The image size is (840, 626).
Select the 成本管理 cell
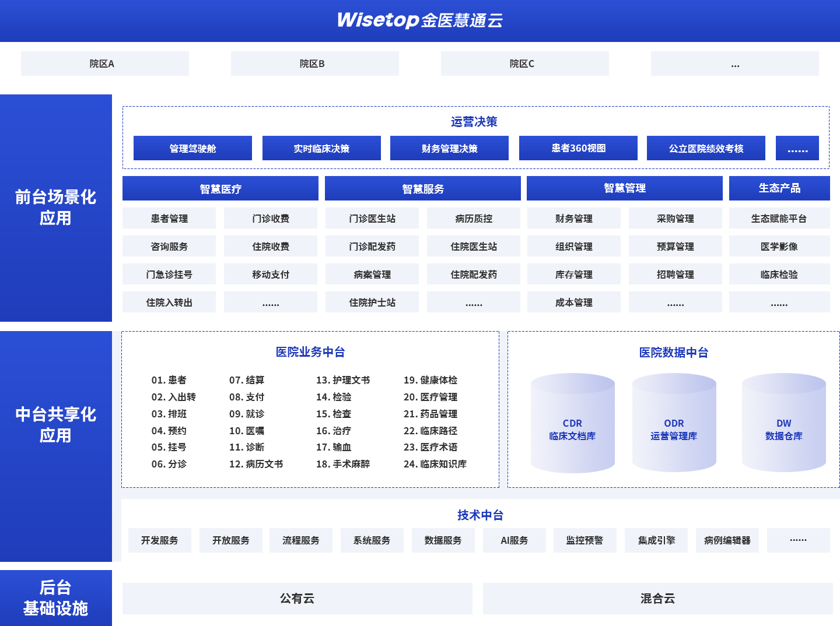tap(574, 302)
